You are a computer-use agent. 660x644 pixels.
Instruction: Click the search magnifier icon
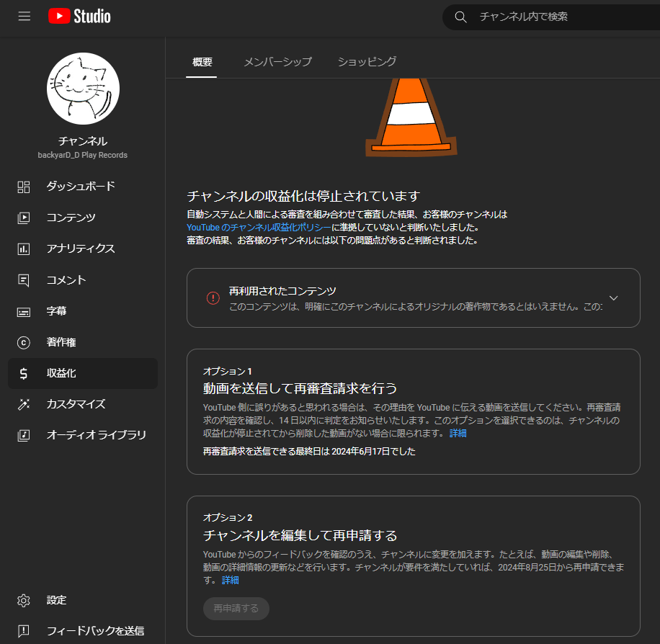[461, 17]
